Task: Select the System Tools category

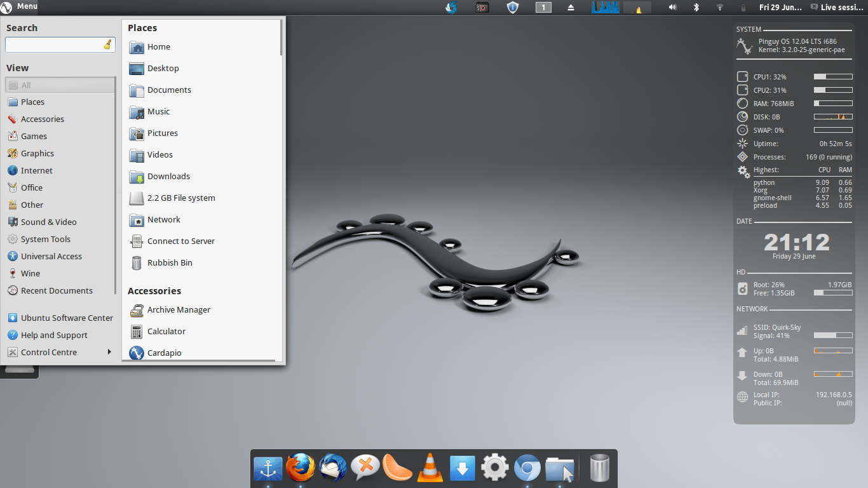Action: click(x=45, y=239)
